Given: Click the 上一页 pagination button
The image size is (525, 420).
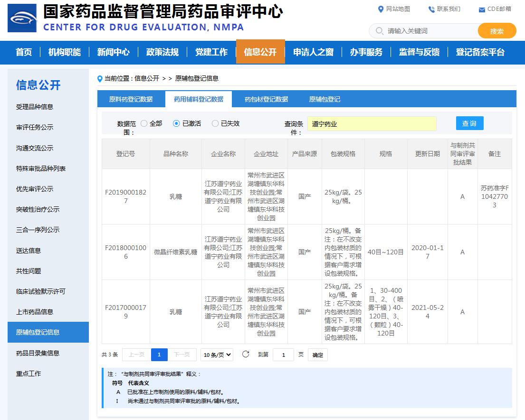Looking at the screenshot, I should 137,355.
